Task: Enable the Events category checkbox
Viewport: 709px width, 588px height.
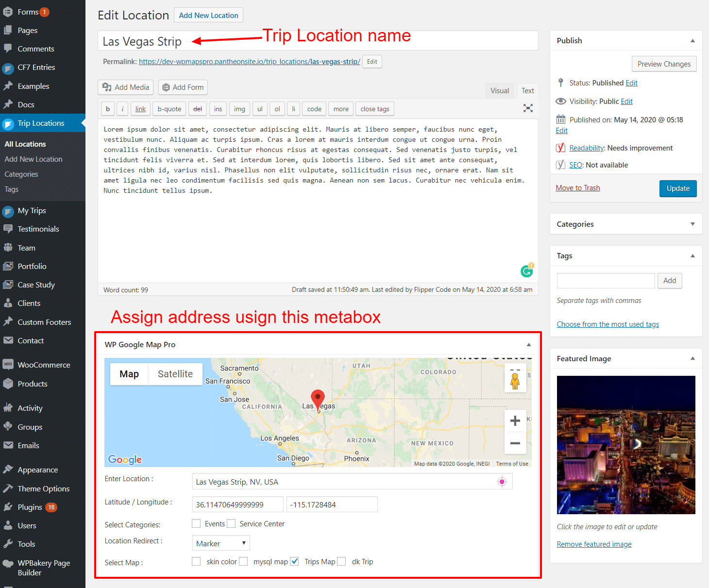Action: click(x=196, y=523)
